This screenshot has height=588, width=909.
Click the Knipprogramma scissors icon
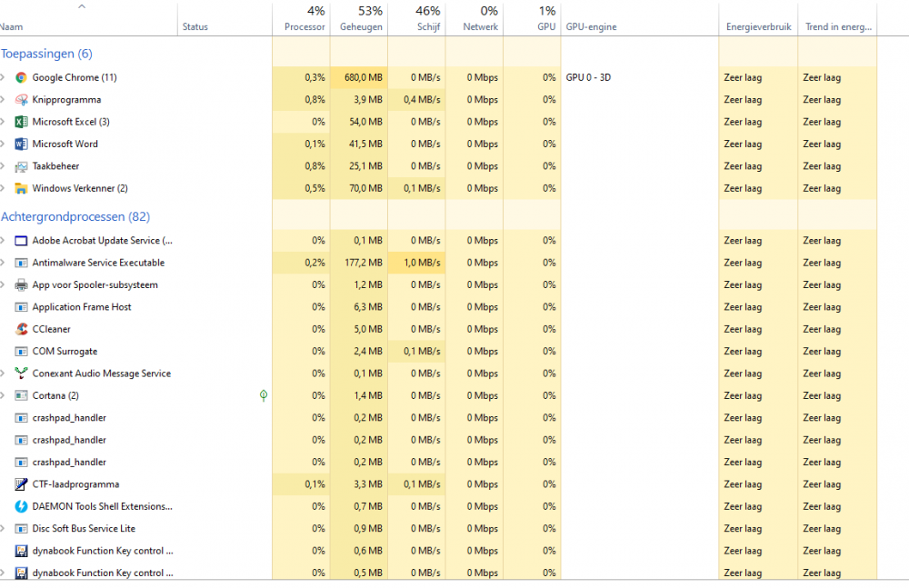click(x=22, y=100)
